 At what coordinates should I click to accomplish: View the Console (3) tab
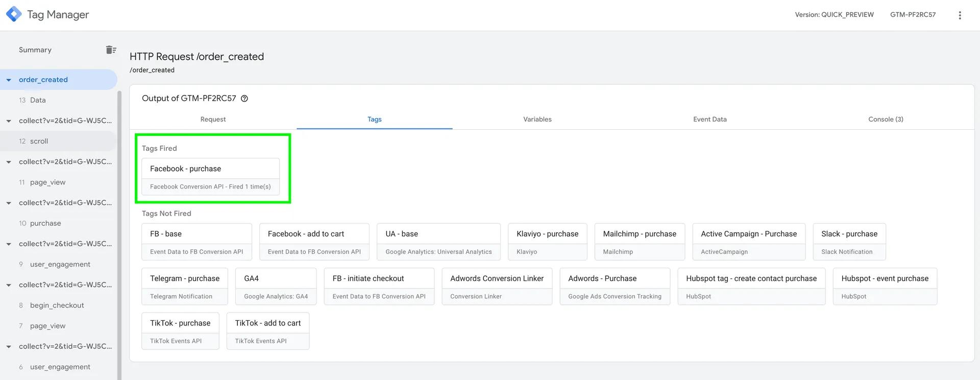point(886,119)
